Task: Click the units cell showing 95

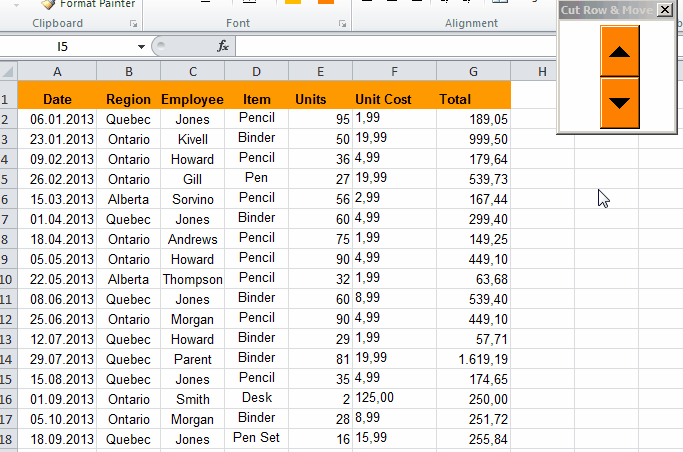Action: pos(320,119)
